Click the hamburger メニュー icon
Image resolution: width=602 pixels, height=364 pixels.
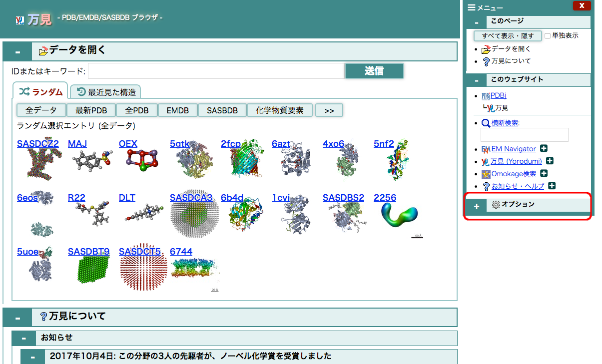471,7
